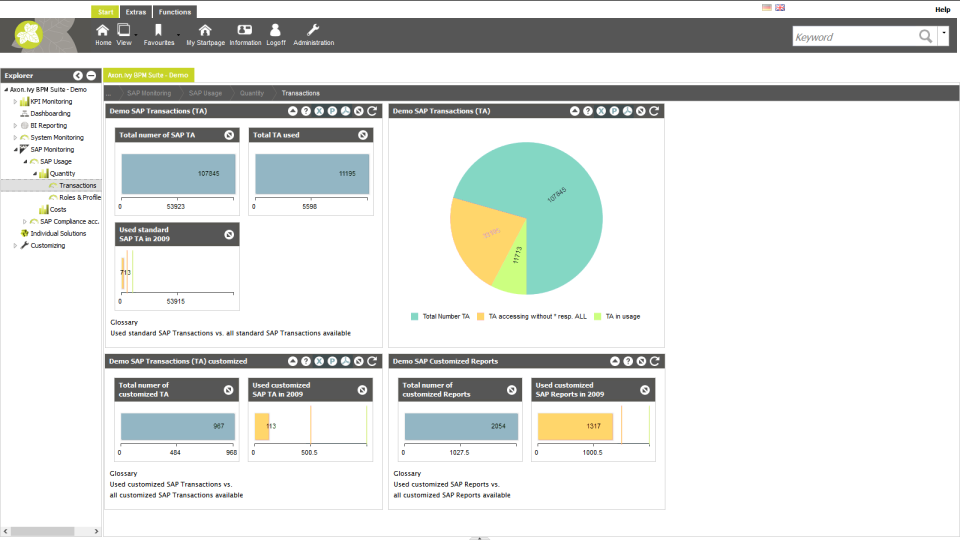Click the Keyword search input field
The width and height of the screenshot is (960, 540).
855,37
